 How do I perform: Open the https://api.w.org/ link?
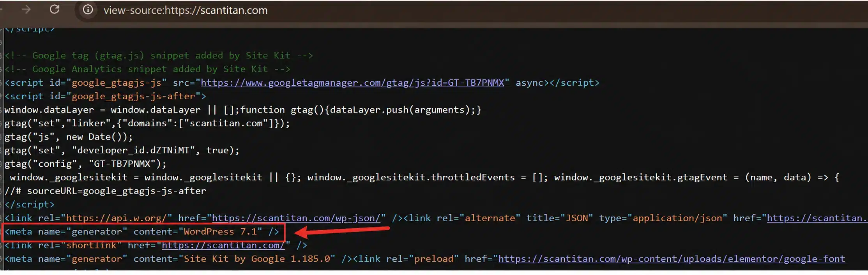click(x=116, y=218)
